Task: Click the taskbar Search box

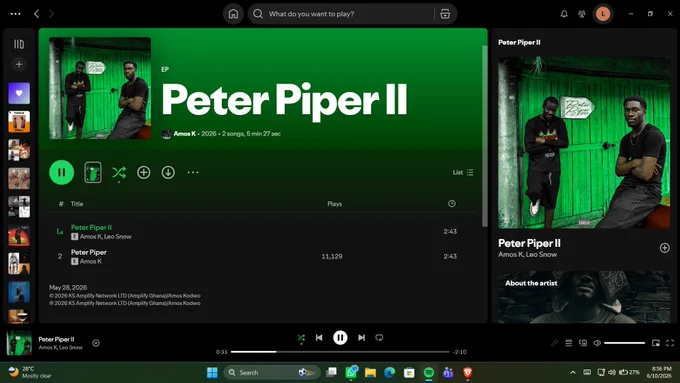Action: tap(272, 372)
